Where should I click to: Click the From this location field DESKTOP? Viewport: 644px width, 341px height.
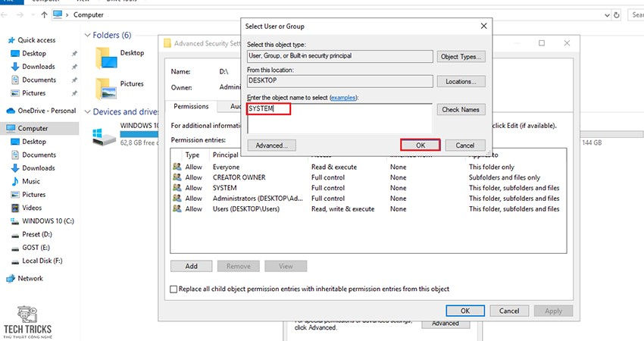click(x=339, y=81)
